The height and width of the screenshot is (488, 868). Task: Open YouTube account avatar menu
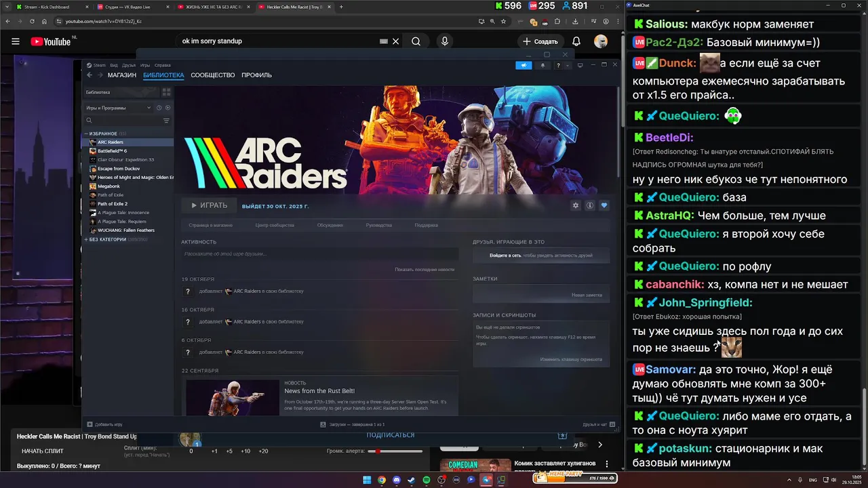(601, 41)
